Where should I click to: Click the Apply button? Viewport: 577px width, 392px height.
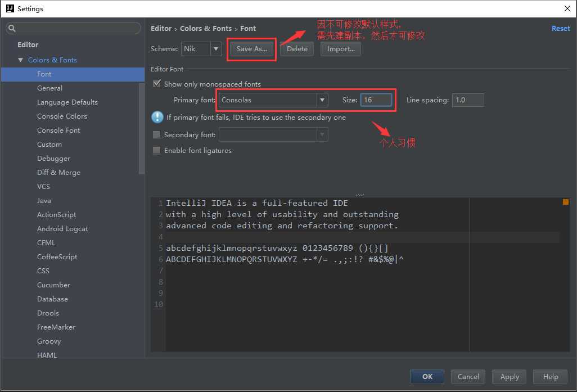click(x=510, y=377)
